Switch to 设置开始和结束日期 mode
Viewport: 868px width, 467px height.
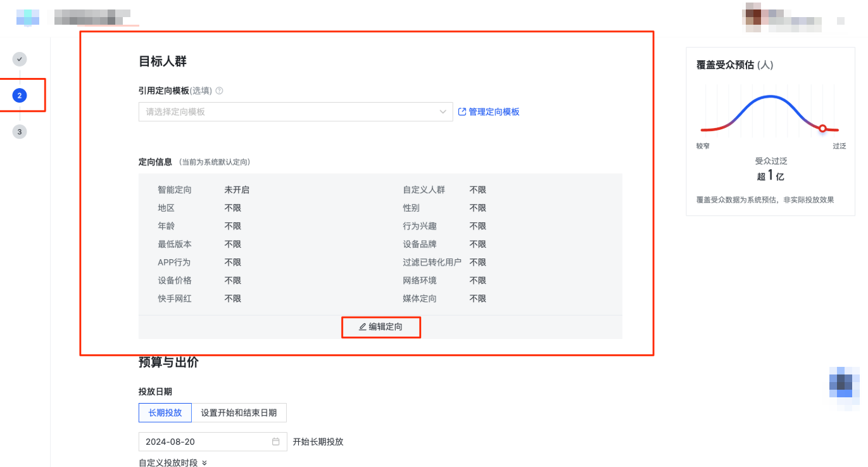(241, 413)
